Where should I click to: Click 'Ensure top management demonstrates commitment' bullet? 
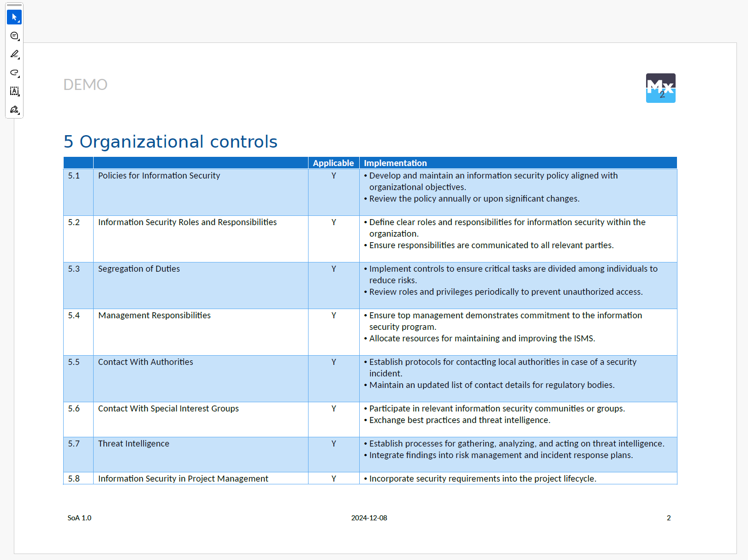pyautogui.click(x=503, y=321)
